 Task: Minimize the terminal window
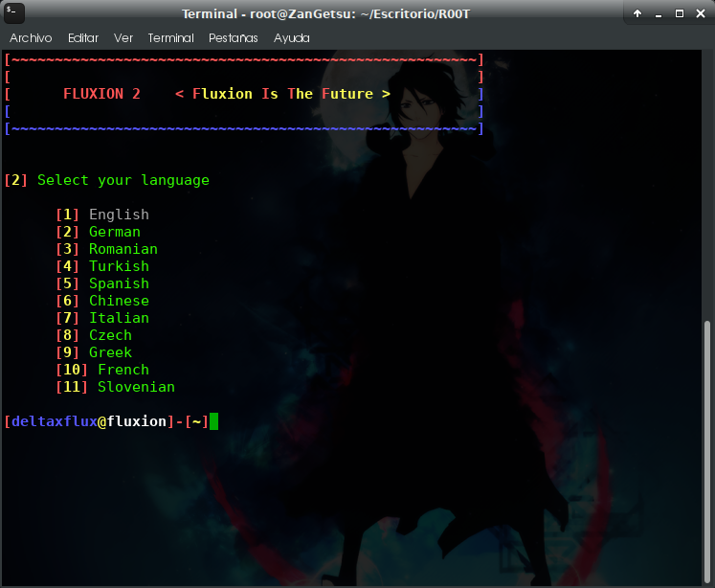tap(659, 14)
